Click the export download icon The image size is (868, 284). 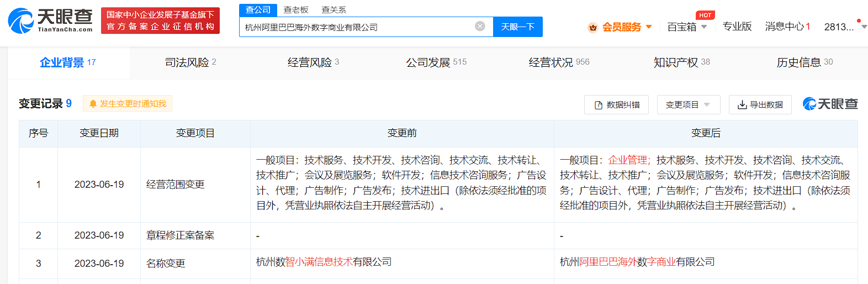pyautogui.click(x=742, y=105)
